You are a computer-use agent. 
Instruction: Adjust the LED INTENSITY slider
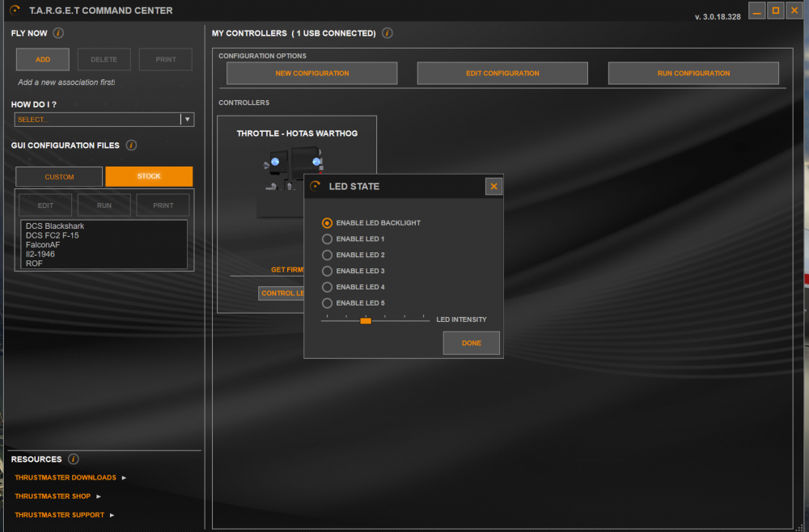coord(365,320)
